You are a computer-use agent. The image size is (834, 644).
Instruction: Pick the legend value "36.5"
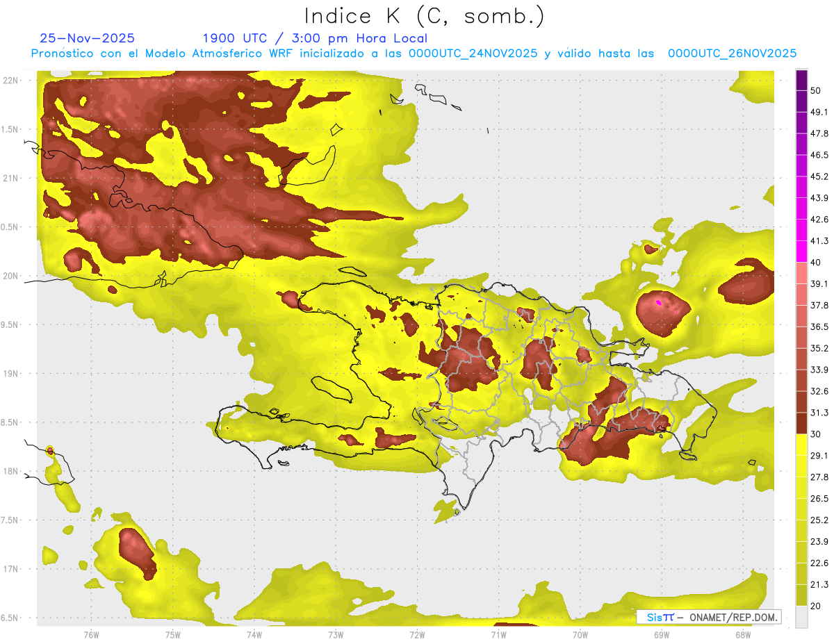pyautogui.click(x=819, y=327)
